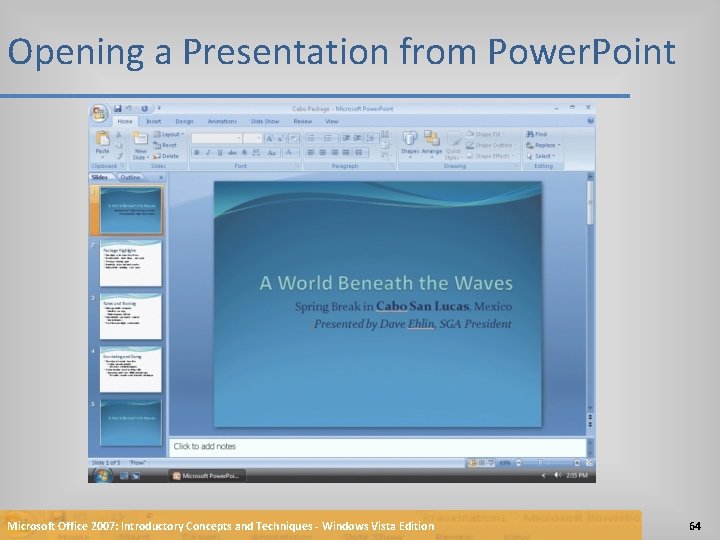Select slide 2 Package Highlights thumbnail

pyautogui.click(x=131, y=263)
